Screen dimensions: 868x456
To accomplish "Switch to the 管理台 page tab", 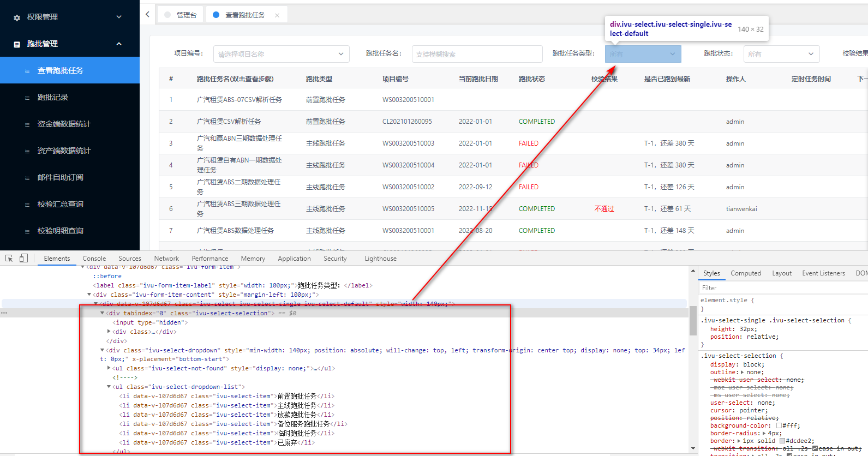I will [x=181, y=15].
